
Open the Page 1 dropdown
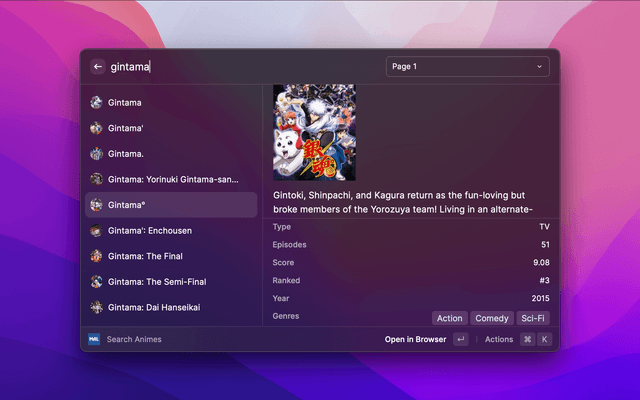467,67
